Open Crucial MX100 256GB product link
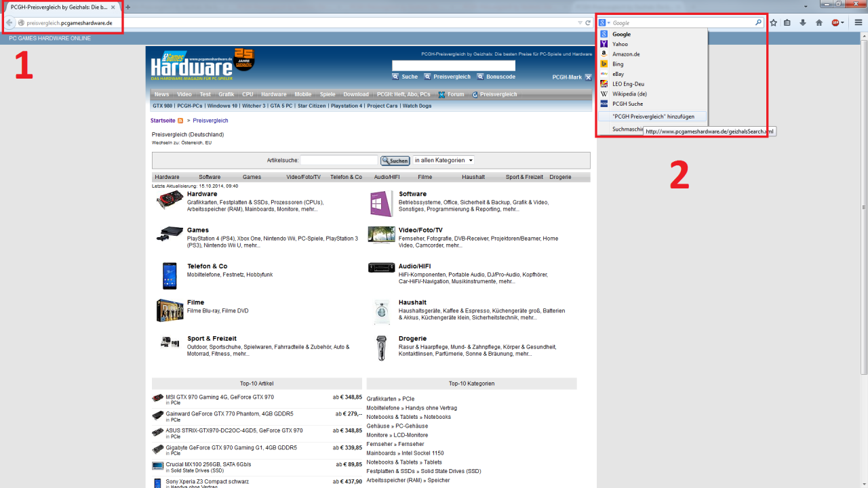Screen dimensions: 868x488 pyautogui.click(x=208, y=464)
